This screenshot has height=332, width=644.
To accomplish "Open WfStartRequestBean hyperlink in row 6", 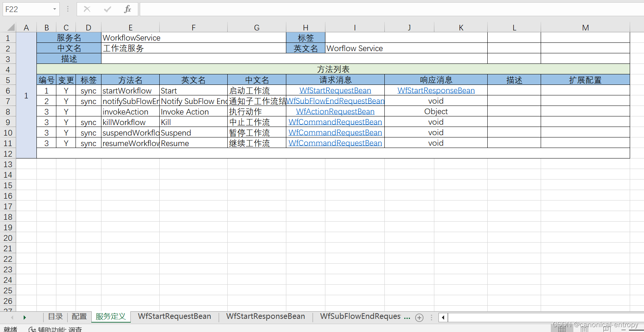I will pyautogui.click(x=335, y=91).
